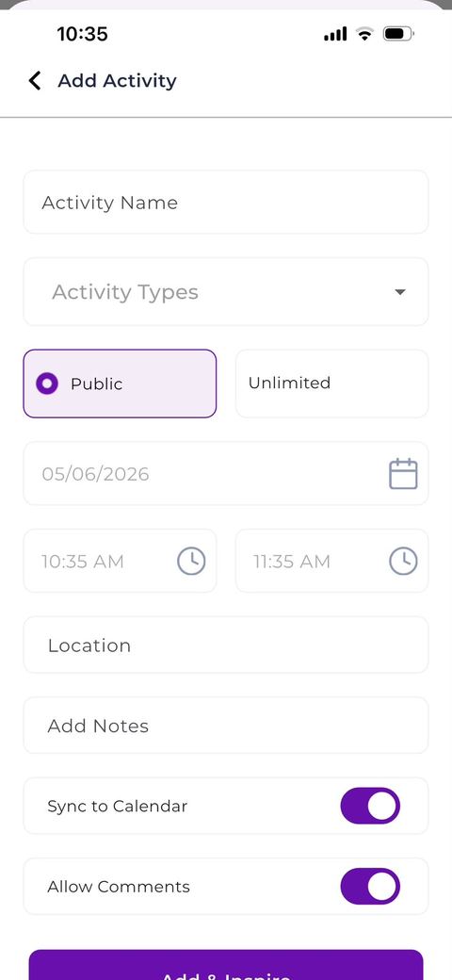Disable the Allow Comments switch
This screenshot has width=452, height=980.
370,887
